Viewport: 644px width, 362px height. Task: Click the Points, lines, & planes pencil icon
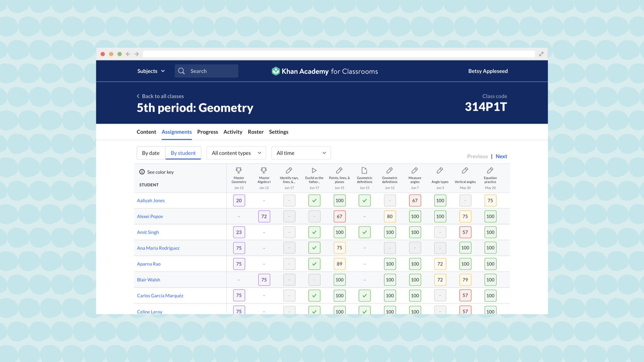point(339,170)
